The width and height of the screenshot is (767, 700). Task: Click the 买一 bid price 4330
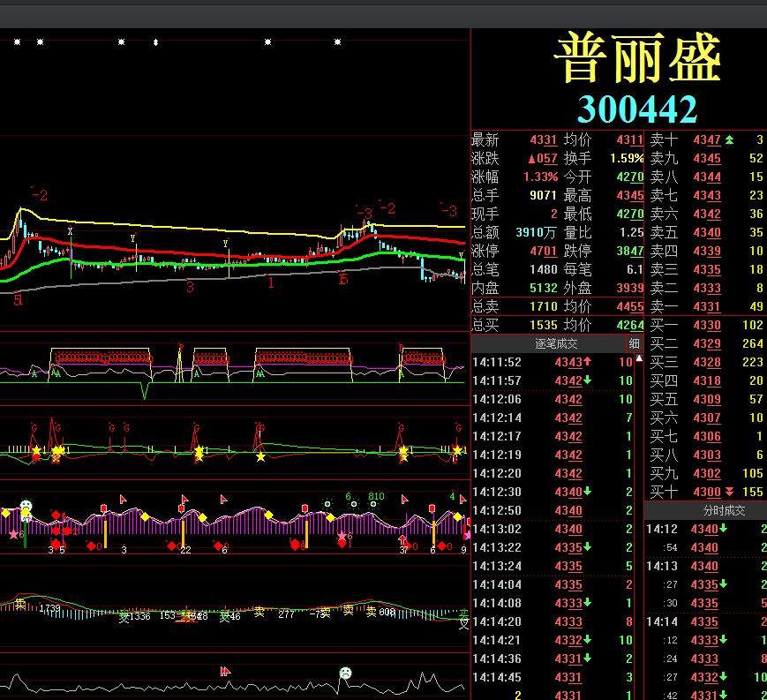click(x=707, y=326)
